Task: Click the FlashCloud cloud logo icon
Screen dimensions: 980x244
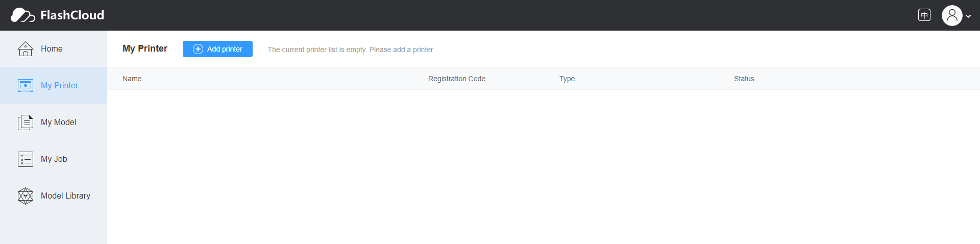Action: point(22,15)
